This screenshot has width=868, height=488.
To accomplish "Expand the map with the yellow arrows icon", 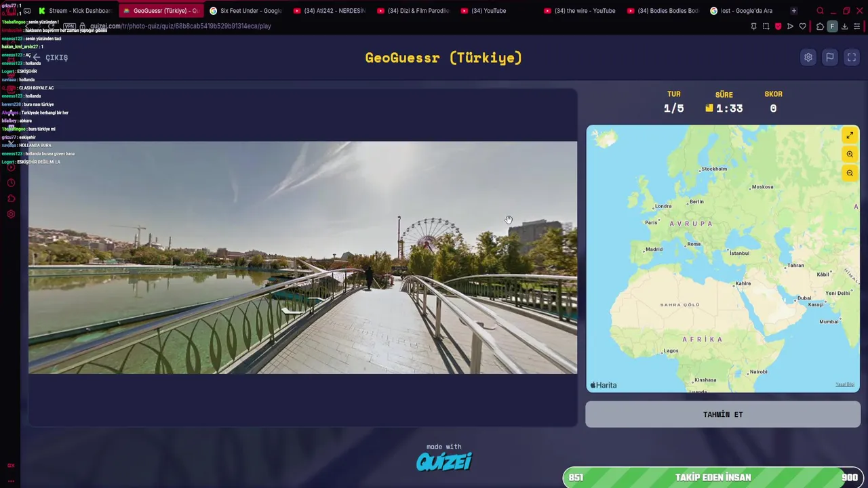I will coord(850,136).
